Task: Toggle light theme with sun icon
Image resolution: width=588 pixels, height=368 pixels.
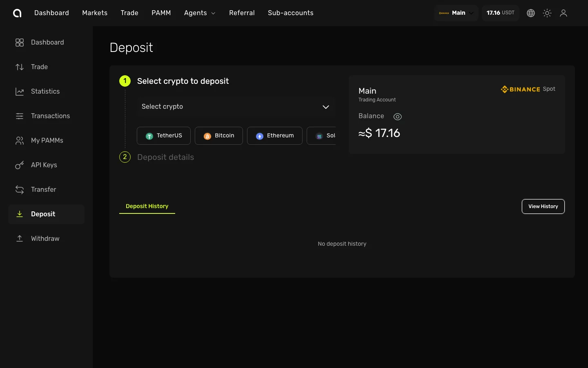Action: pos(547,13)
